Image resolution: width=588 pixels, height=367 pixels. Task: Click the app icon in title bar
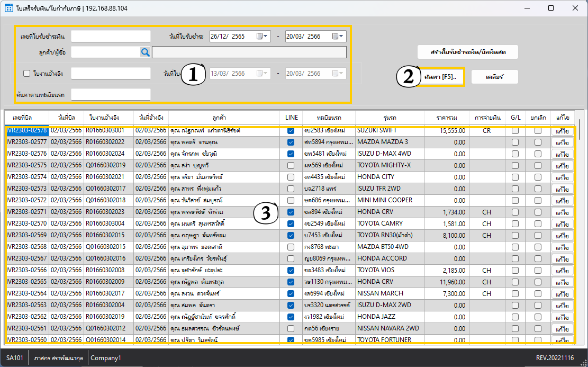click(9, 8)
